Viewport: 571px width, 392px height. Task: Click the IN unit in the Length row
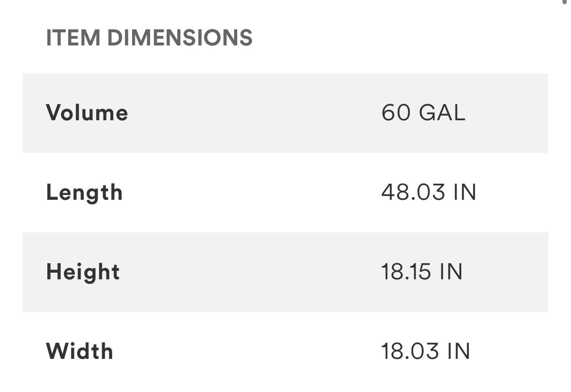tap(464, 192)
